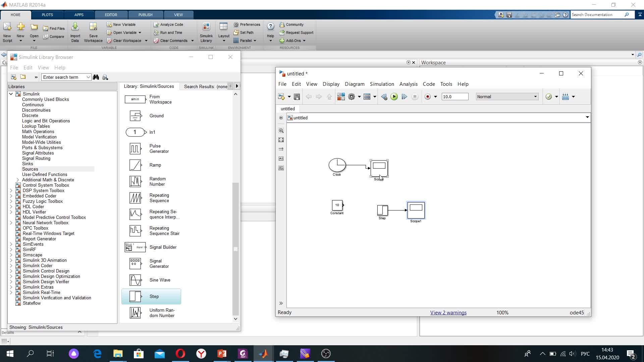Click the Analyze Code button

[168, 24]
